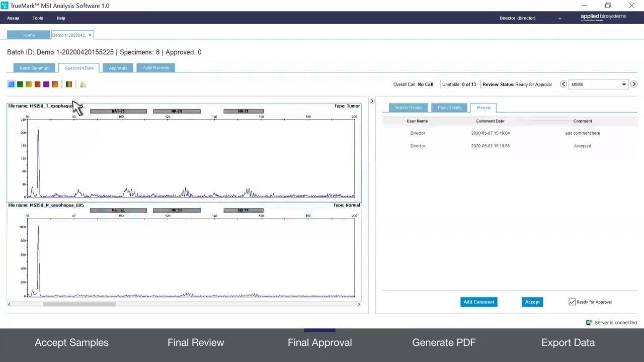The height and width of the screenshot is (362, 644).
Task: Click NR-21 marker label in tumor plot
Action: (244, 111)
